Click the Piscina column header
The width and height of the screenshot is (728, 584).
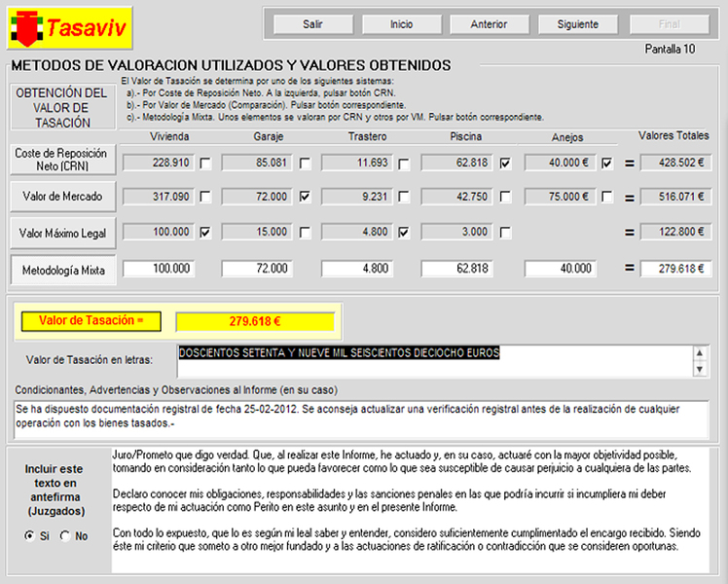pyautogui.click(x=465, y=136)
